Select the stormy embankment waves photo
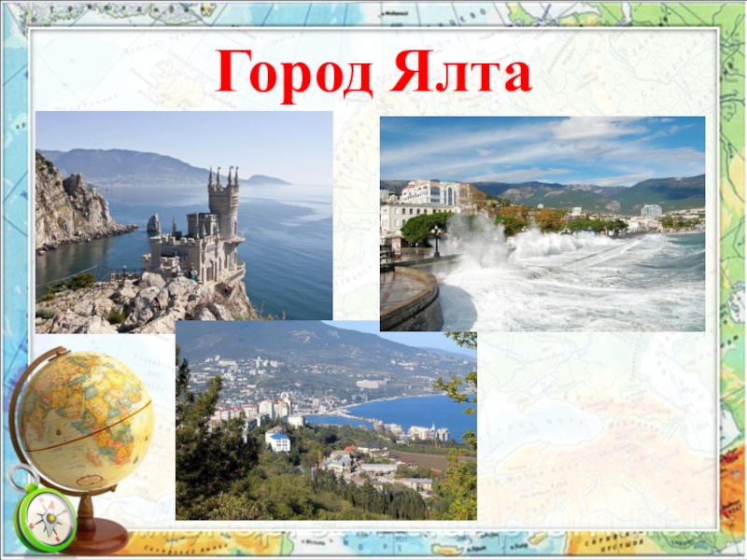 [543, 224]
